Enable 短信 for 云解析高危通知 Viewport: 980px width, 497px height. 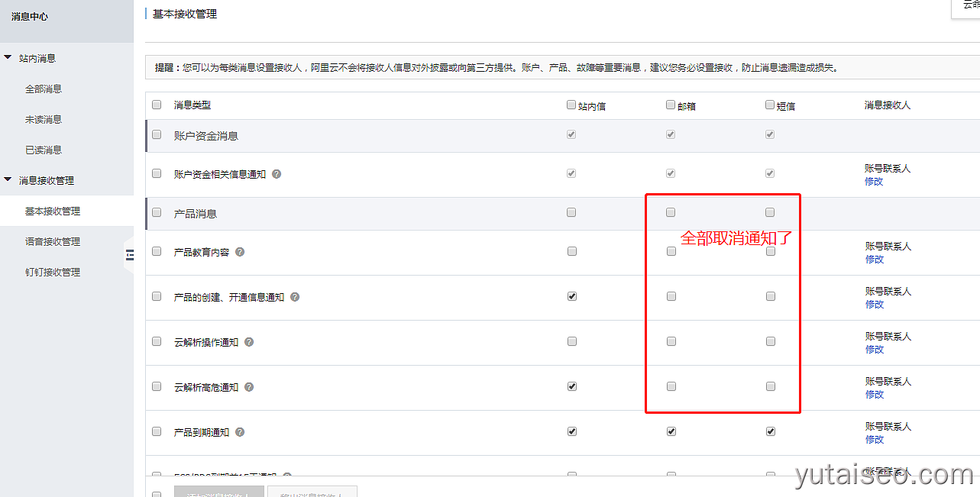(x=771, y=386)
